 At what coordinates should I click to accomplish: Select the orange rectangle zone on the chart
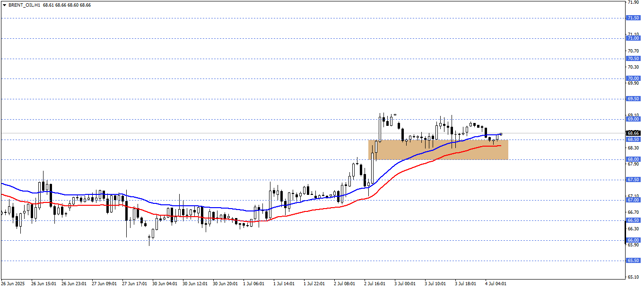click(438, 149)
